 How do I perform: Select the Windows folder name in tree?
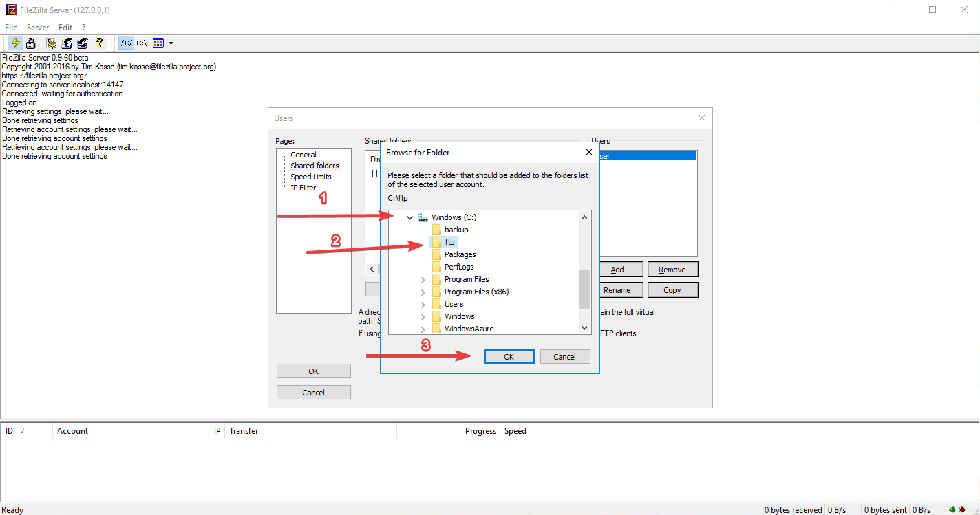460,316
